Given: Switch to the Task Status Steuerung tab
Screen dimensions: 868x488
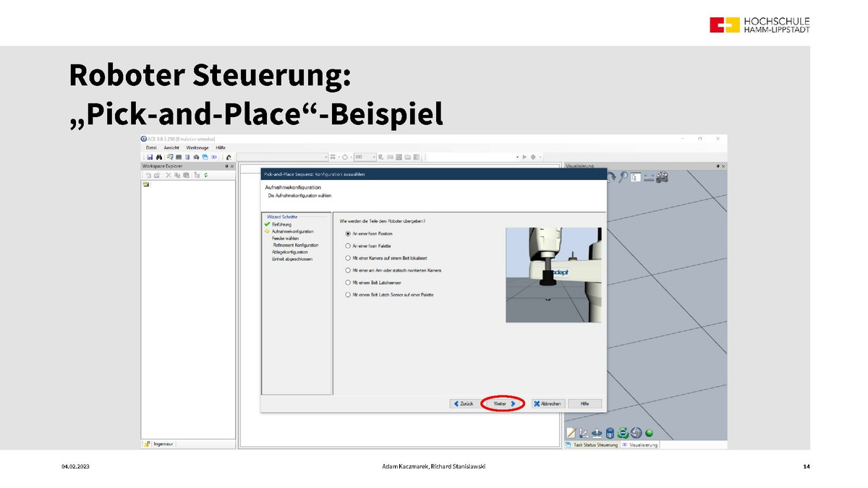Looking at the screenshot, I should coord(595,445).
